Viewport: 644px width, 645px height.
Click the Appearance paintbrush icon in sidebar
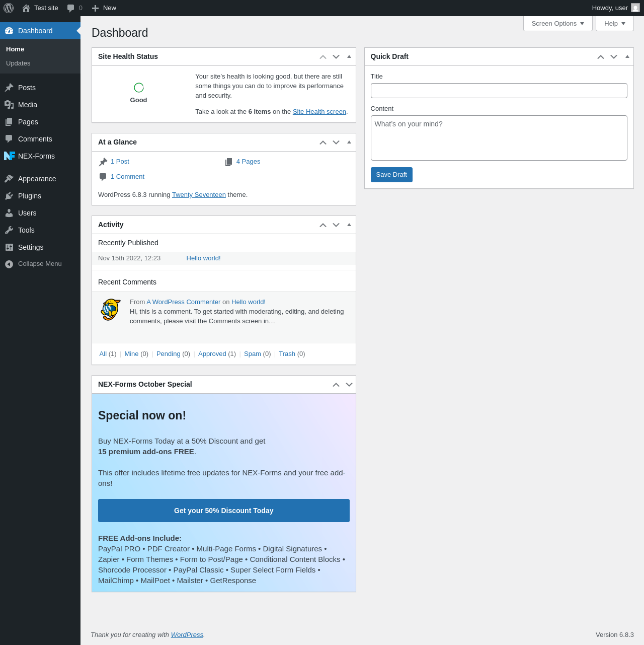(x=9, y=179)
